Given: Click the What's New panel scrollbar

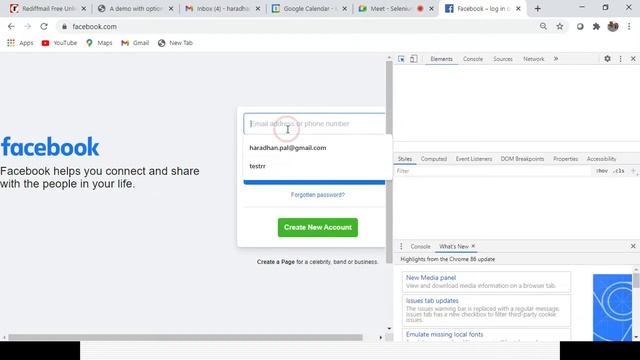Looking at the screenshot, I should point(636,281).
